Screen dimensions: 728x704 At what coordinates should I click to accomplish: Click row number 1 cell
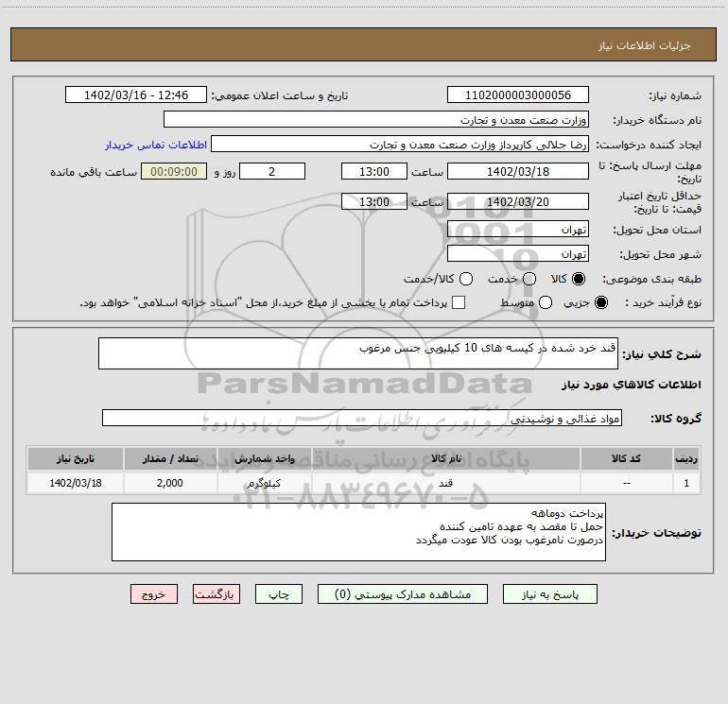(686, 483)
